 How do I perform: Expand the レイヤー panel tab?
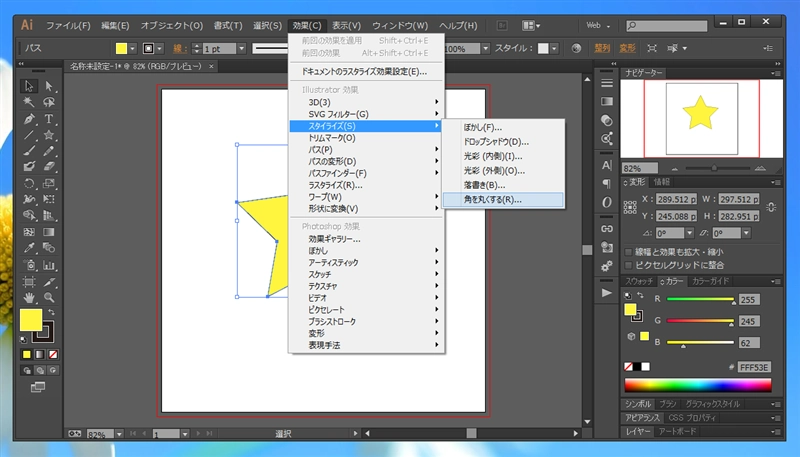[638, 431]
